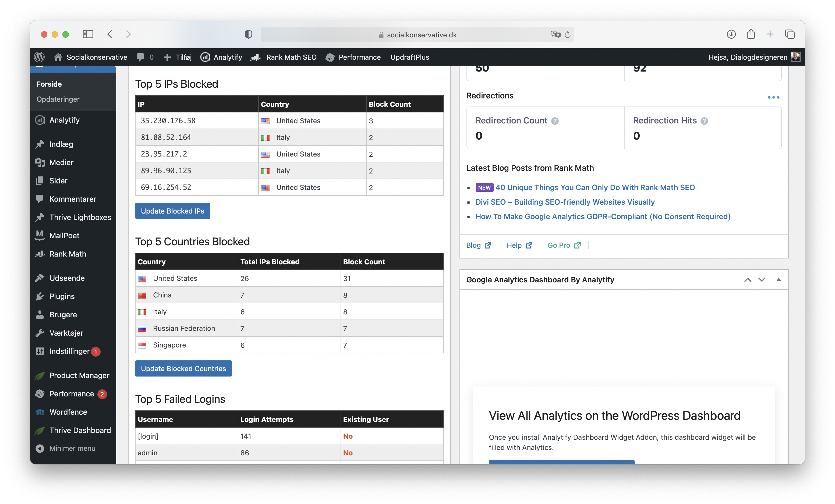Open the Safari share menu

click(751, 34)
